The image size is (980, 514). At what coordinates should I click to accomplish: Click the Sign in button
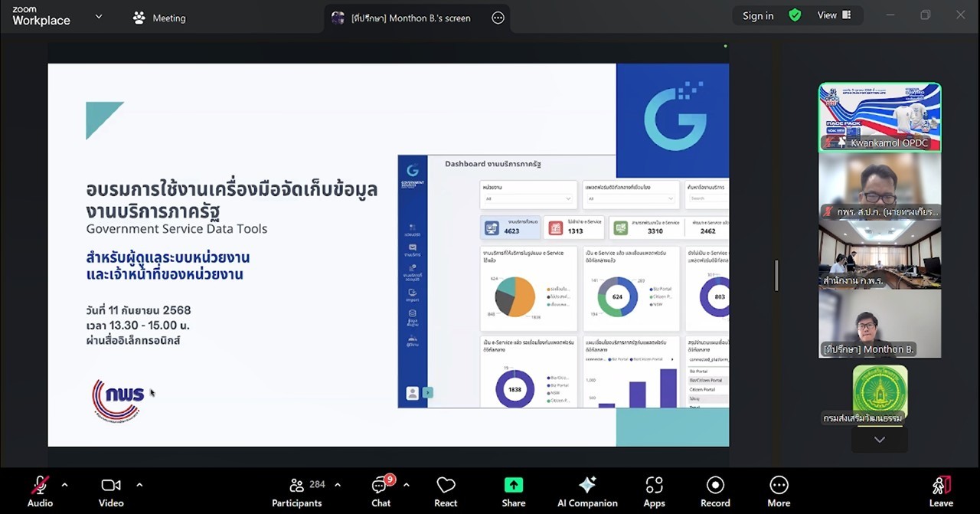pyautogui.click(x=757, y=15)
